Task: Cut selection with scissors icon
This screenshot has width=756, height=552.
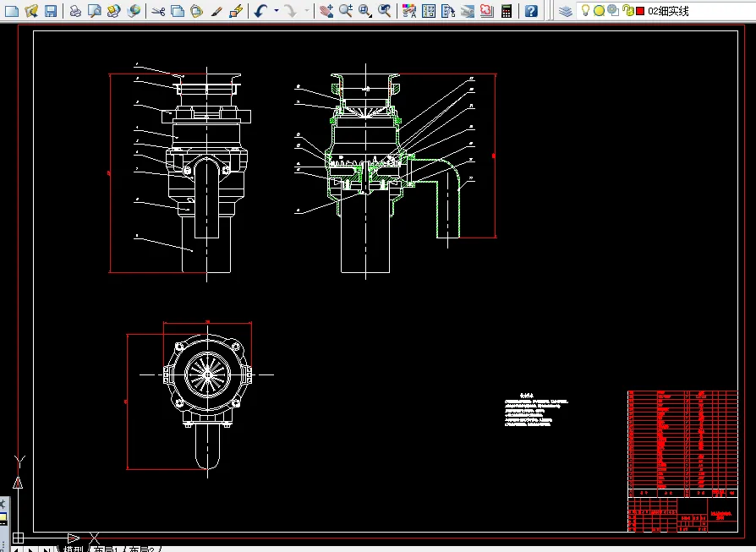Action: click(158, 11)
